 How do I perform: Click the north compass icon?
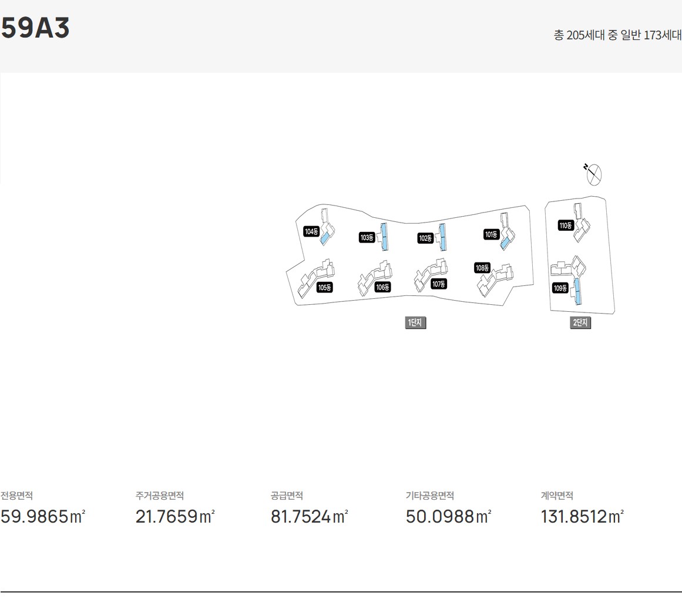[593, 174]
